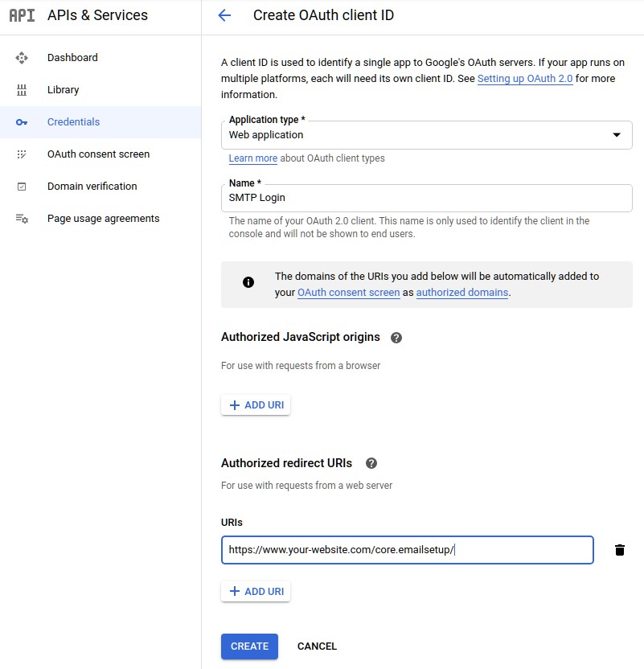Click the back arrow icon
The width and height of the screenshot is (644, 669).
[x=224, y=15]
